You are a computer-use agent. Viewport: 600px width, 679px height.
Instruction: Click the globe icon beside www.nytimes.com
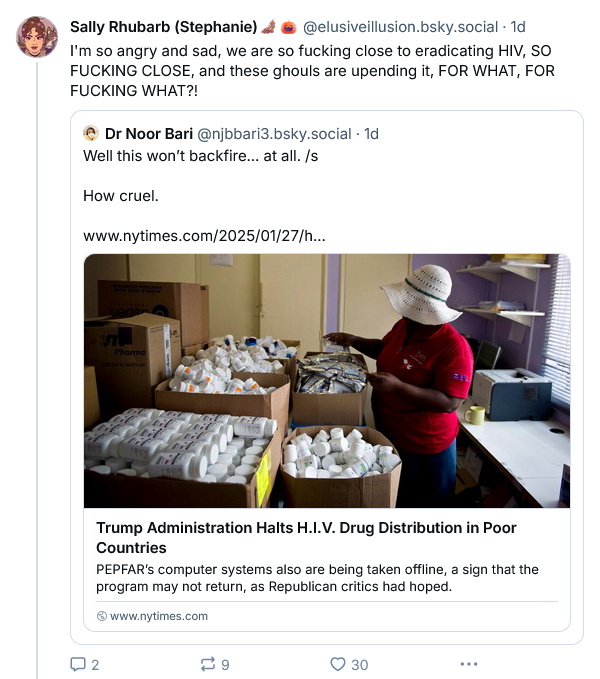click(x=102, y=616)
